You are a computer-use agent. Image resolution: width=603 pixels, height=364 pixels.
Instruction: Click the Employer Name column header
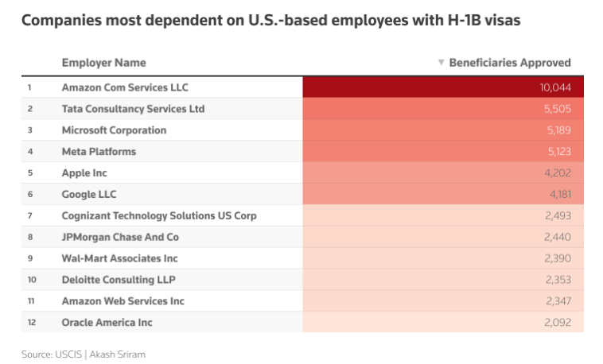point(103,63)
